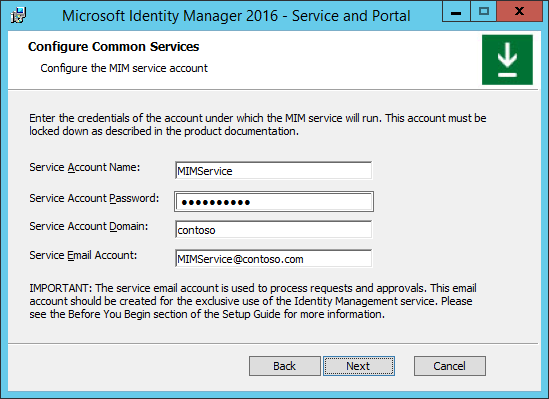The width and height of the screenshot is (549, 399).
Task: Go back with the Back button
Action: tap(285, 366)
